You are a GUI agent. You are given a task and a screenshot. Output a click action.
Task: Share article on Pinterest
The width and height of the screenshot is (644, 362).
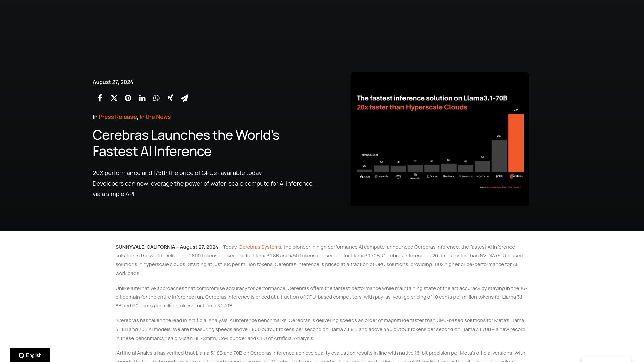tap(128, 98)
